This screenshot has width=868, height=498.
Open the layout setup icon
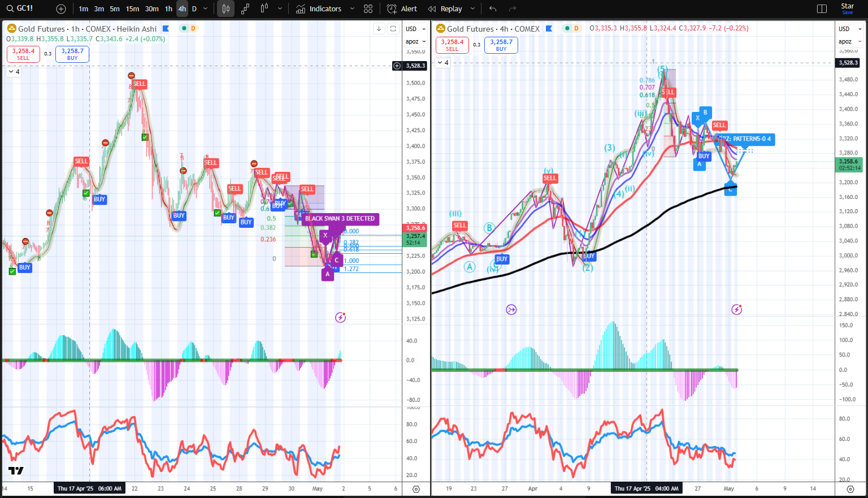click(x=822, y=9)
